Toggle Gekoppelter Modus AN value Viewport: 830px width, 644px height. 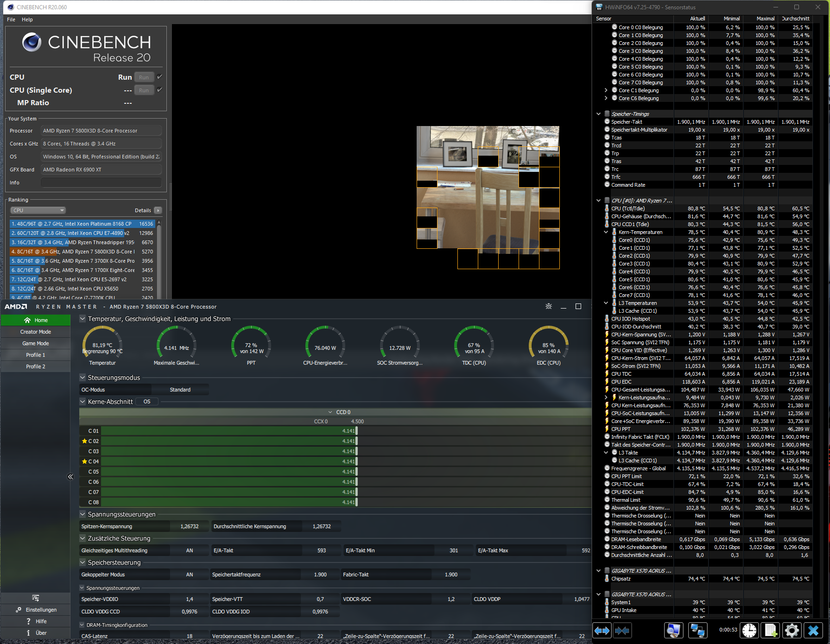[x=190, y=575]
